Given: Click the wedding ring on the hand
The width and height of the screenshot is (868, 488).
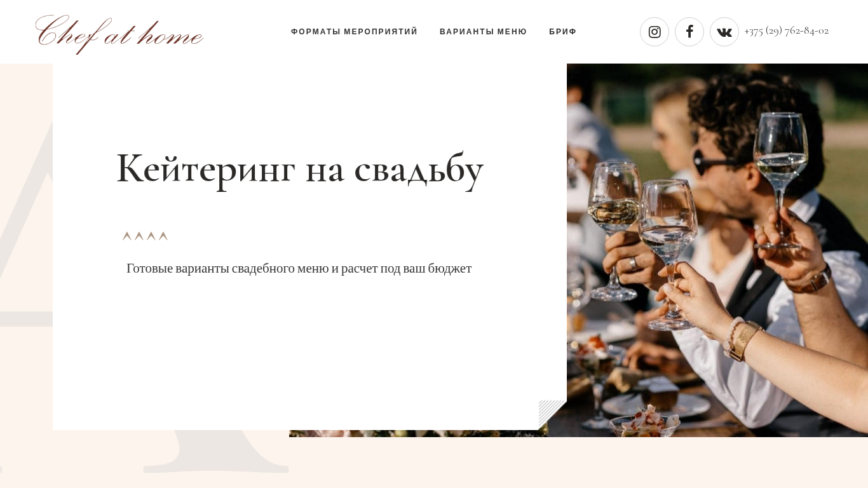Looking at the screenshot, I should pos(633,263).
